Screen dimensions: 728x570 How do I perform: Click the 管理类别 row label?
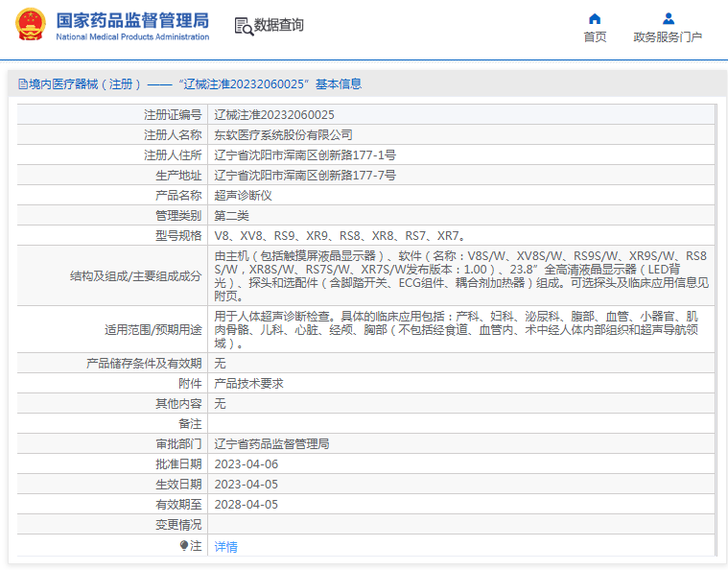click(178, 216)
